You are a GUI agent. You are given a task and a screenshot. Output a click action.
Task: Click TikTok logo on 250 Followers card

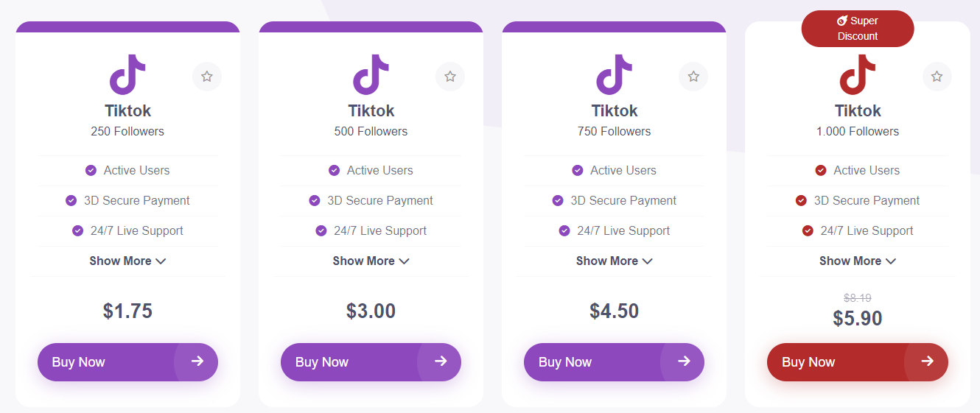(127, 74)
